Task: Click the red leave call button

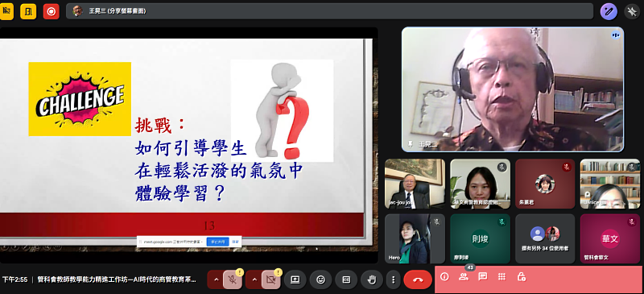Action: (418, 280)
